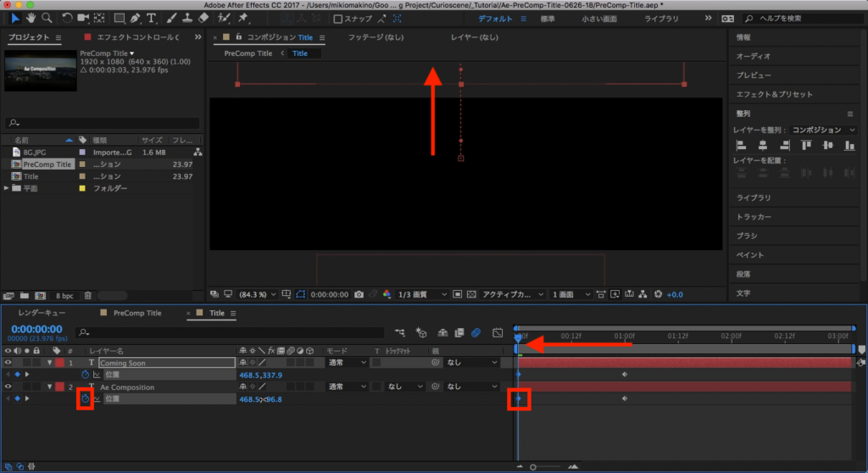The width and height of the screenshot is (868, 473).
Task: Choose the 標準 workspace
Action: (548, 18)
